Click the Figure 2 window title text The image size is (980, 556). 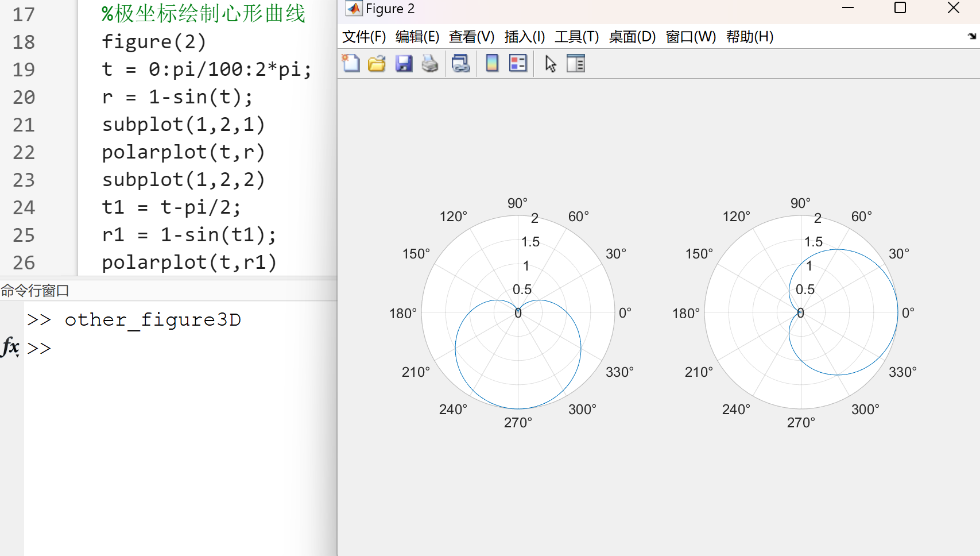pos(390,9)
